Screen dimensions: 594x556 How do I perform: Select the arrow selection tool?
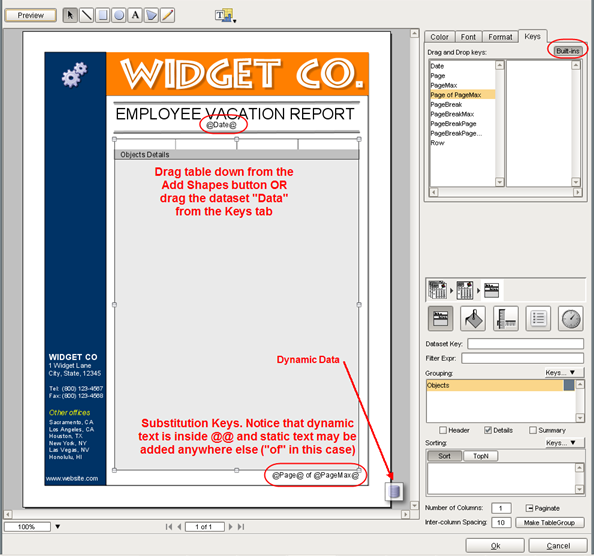pyautogui.click(x=70, y=15)
